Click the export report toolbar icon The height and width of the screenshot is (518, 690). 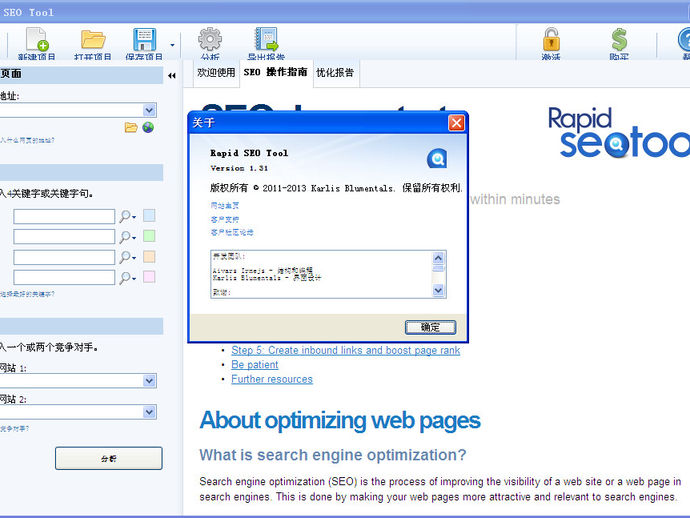266,43
